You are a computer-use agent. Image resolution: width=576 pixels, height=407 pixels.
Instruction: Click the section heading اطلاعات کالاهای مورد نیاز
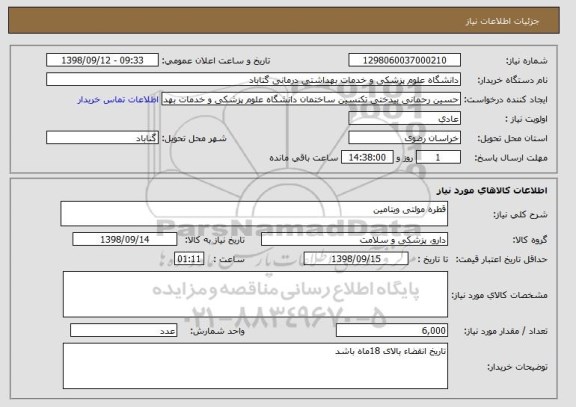pyautogui.click(x=492, y=190)
